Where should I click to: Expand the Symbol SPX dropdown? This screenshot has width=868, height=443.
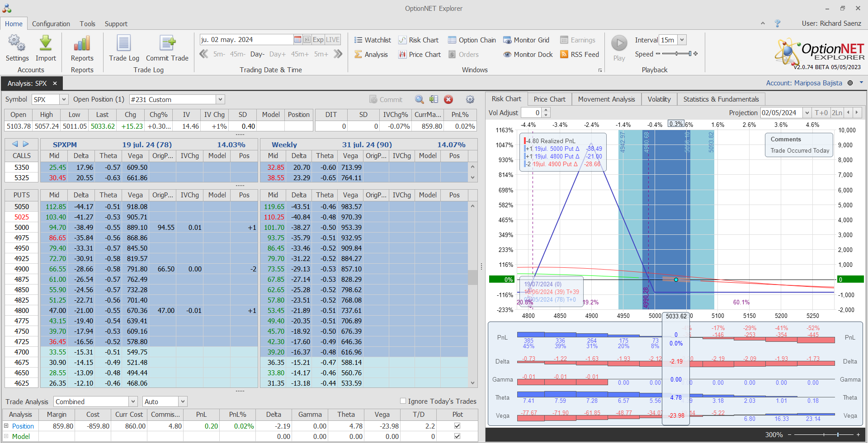(64, 99)
